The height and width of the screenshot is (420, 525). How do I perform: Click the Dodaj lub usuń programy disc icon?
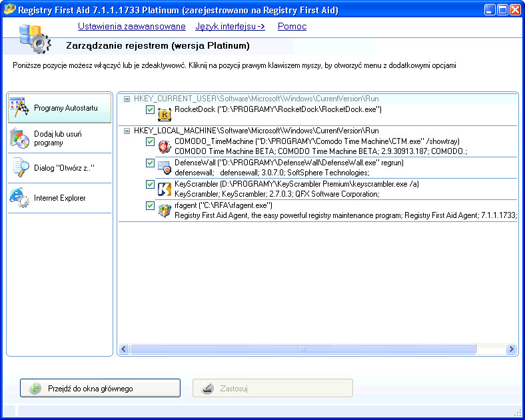(19, 138)
